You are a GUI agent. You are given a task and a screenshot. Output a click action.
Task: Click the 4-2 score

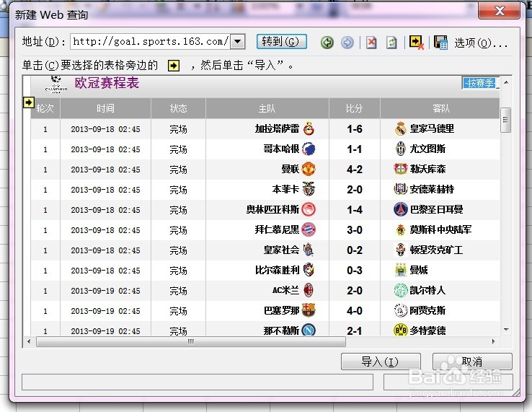point(355,170)
